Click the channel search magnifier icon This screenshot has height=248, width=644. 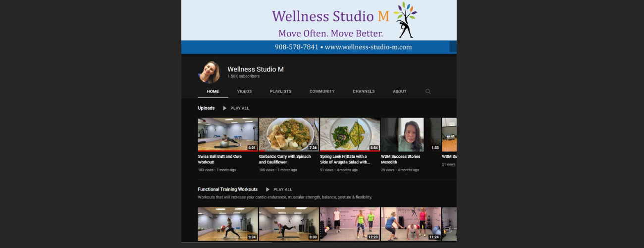[x=428, y=91]
